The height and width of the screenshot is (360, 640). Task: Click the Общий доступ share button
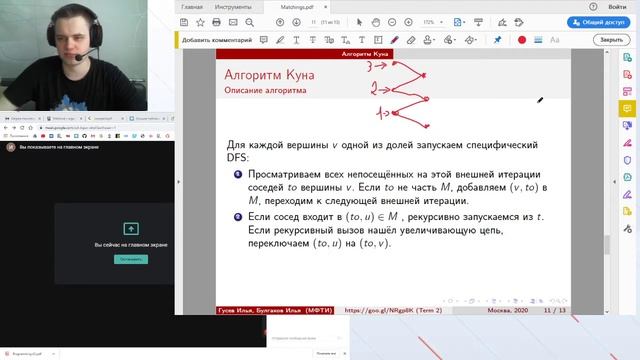pyautogui.click(x=598, y=22)
